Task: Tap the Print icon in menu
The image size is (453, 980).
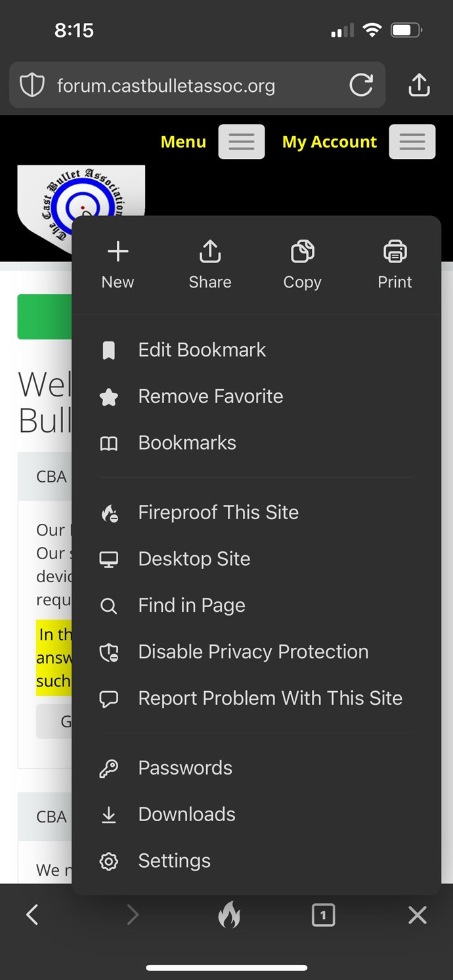Action: coord(395,251)
